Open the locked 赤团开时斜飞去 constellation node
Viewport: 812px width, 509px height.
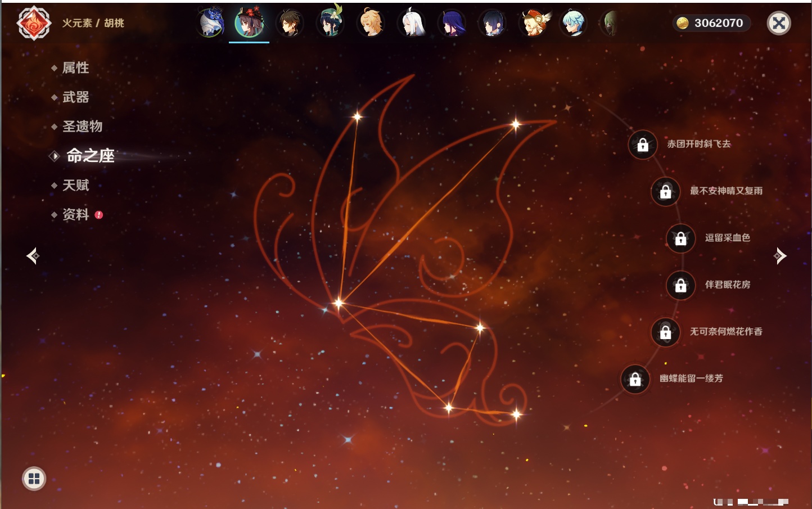[643, 145]
